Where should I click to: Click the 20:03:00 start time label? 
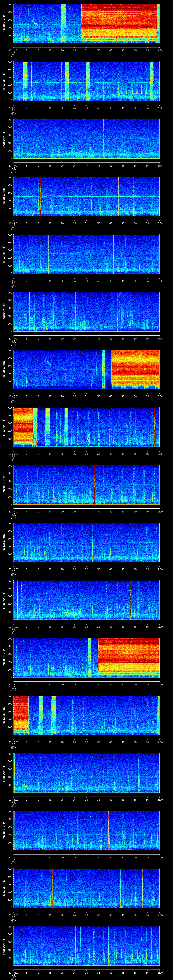point(13,166)
